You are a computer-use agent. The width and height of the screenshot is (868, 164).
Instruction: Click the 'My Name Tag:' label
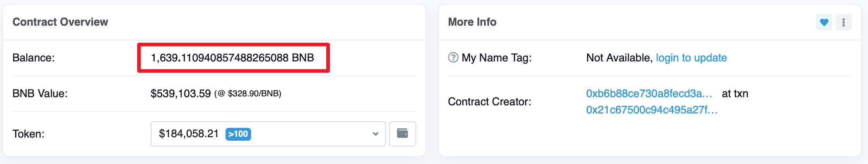tap(496, 58)
